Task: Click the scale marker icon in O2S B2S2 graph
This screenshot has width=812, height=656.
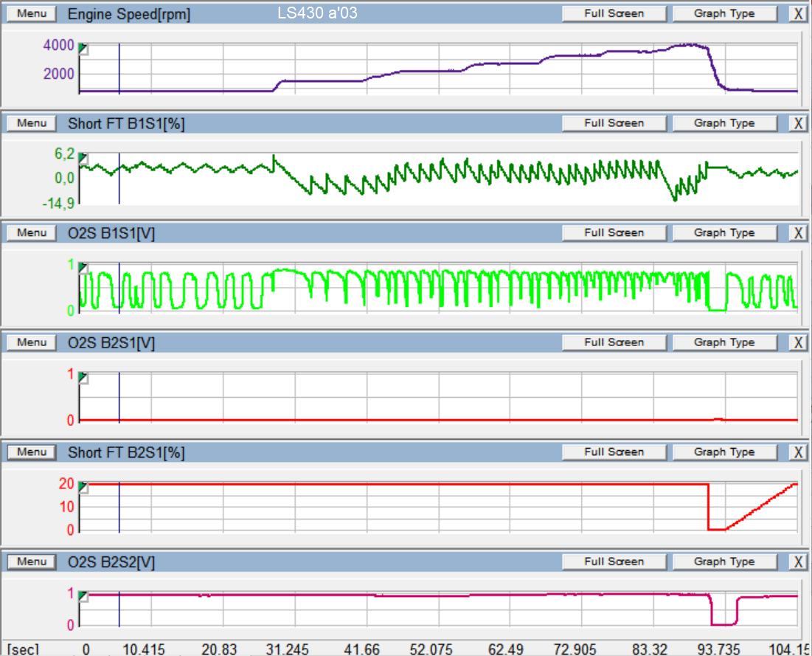Action: click(x=83, y=596)
